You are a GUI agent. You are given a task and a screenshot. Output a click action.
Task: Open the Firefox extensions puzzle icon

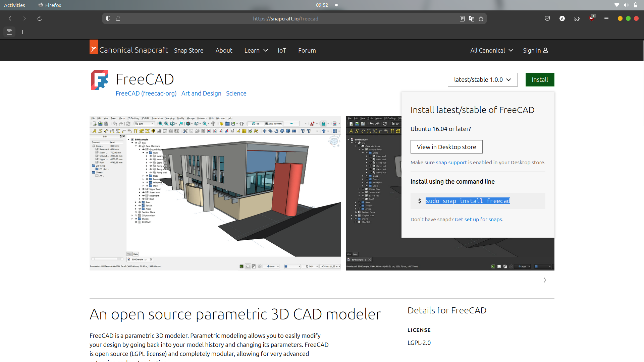(577, 18)
